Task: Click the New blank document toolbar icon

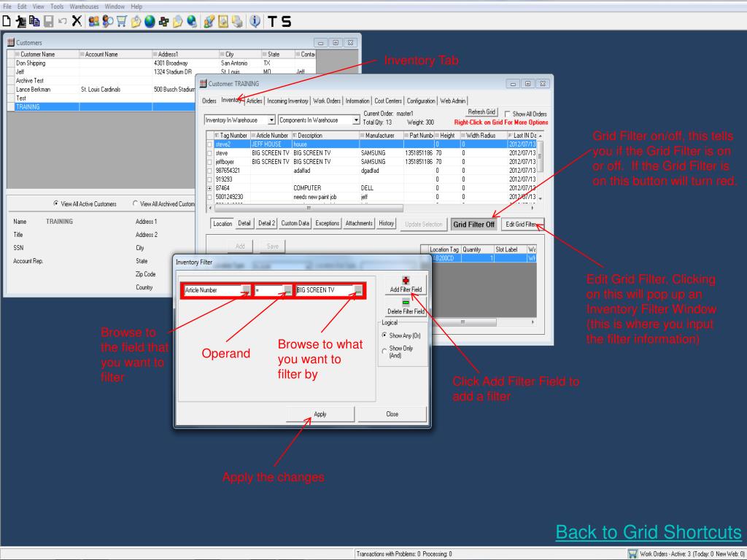Action: click(7, 21)
